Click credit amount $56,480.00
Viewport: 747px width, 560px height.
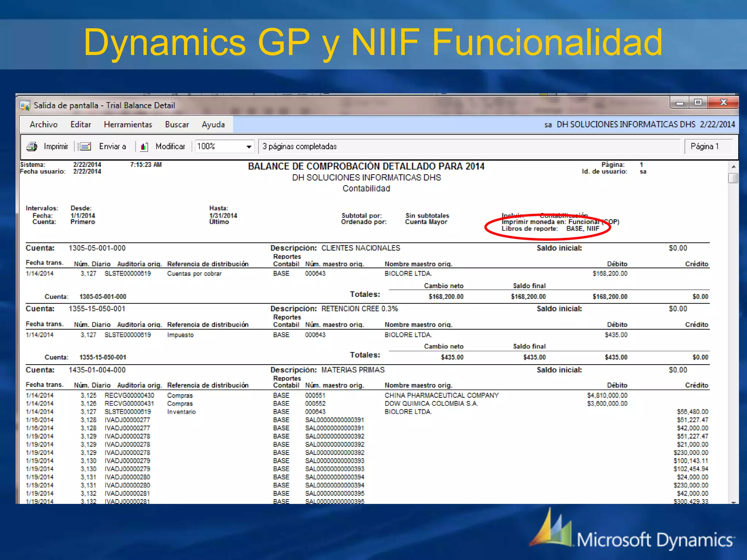[693, 412]
